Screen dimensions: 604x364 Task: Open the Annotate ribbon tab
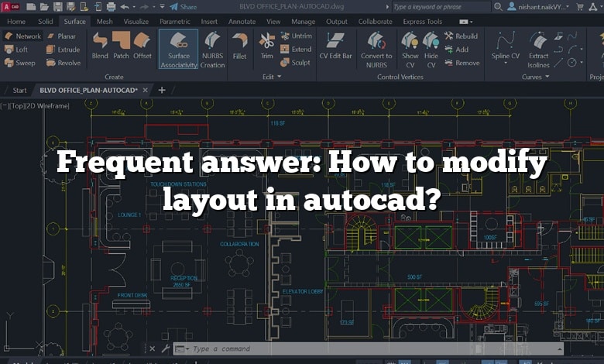pos(242,22)
